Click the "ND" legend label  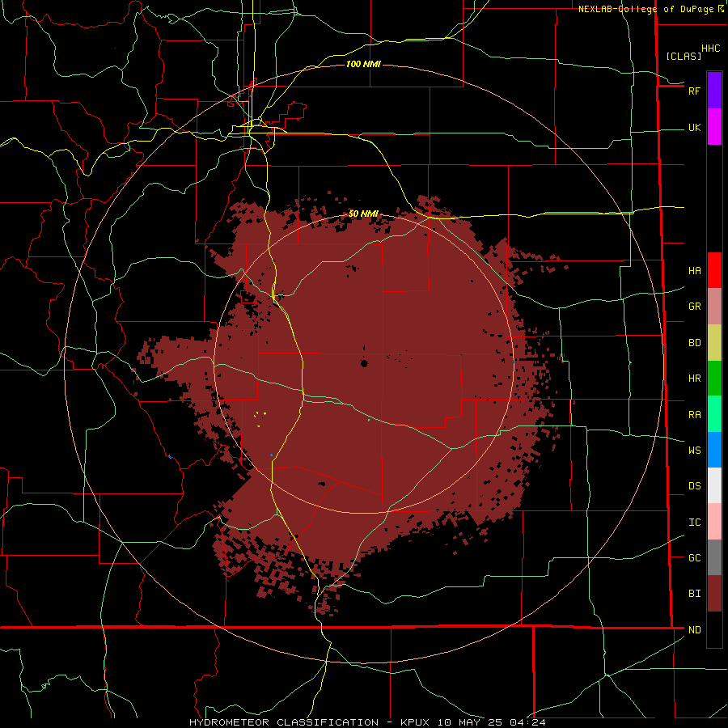(x=694, y=630)
